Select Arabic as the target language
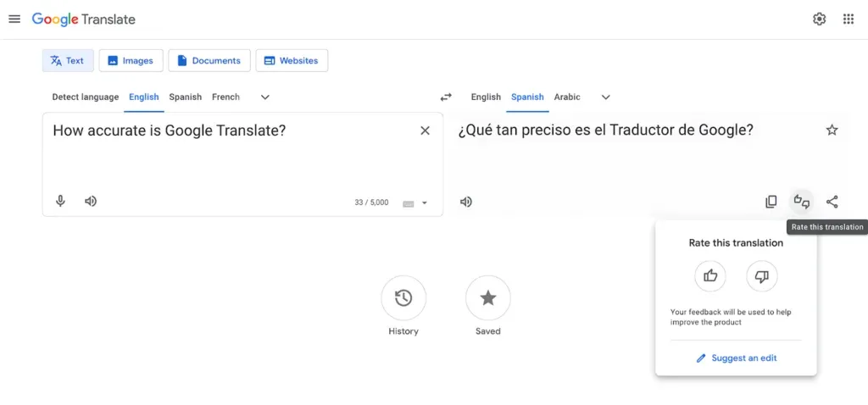This screenshot has width=868, height=405. [x=567, y=97]
